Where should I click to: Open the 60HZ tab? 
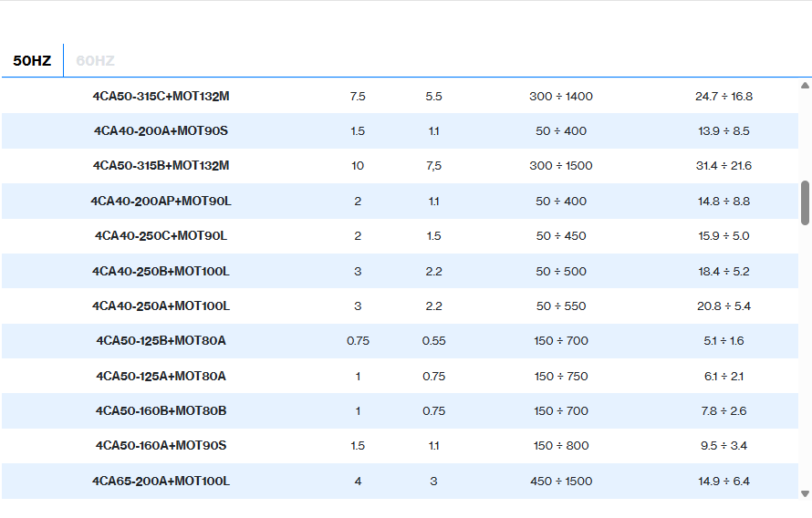[x=95, y=61]
